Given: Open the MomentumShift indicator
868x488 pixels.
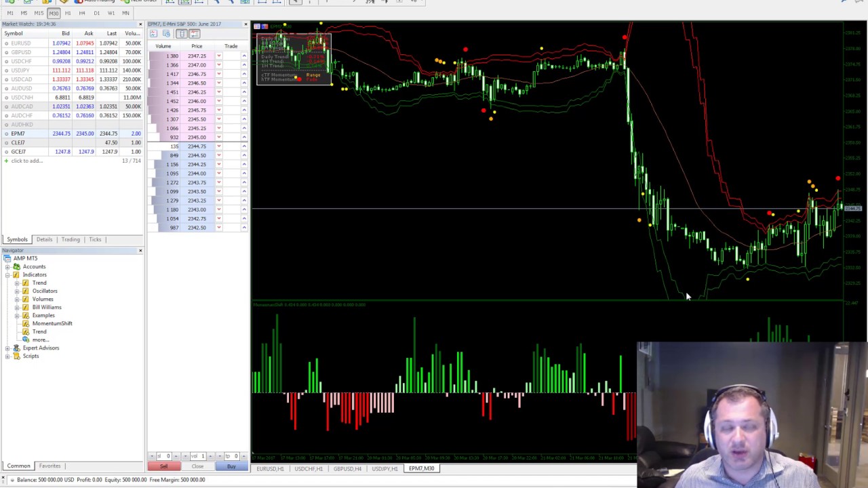Looking at the screenshot, I should tap(52, 323).
